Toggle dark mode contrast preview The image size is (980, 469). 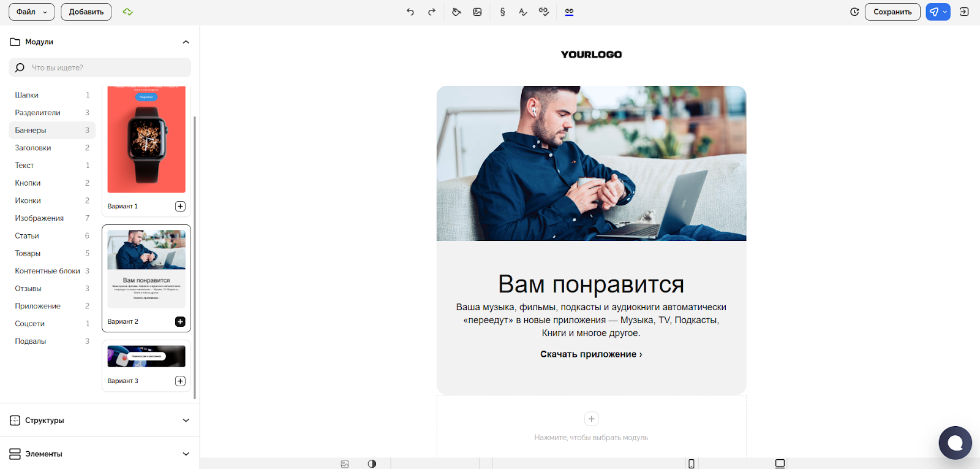pyautogui.click(x=372, y=463)
